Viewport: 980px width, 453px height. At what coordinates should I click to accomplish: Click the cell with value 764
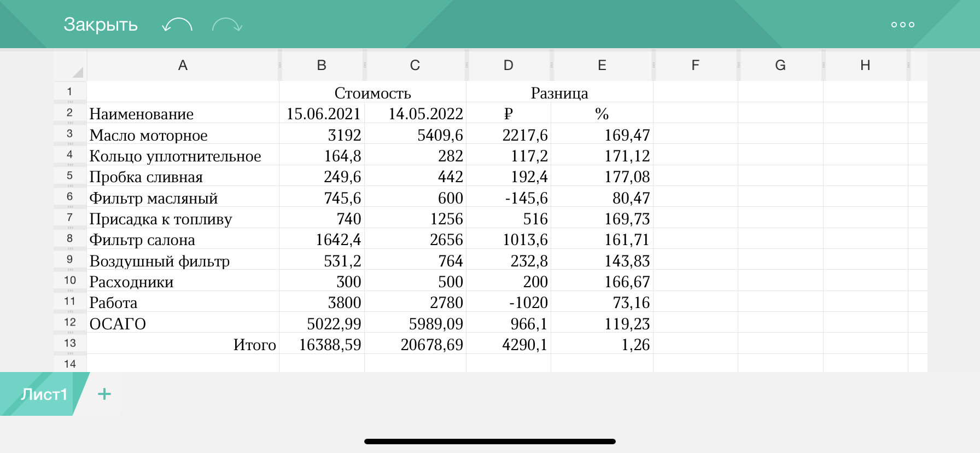point(415,260)
